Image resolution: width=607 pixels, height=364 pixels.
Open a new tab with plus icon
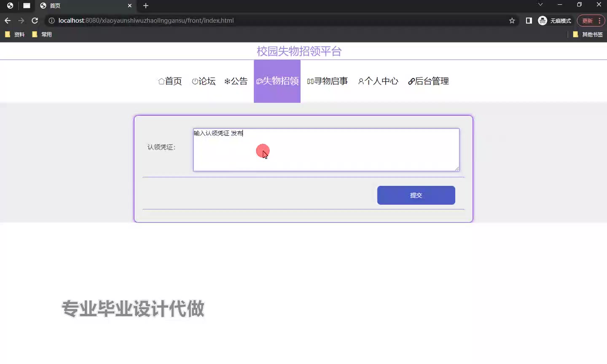(146, 5)
